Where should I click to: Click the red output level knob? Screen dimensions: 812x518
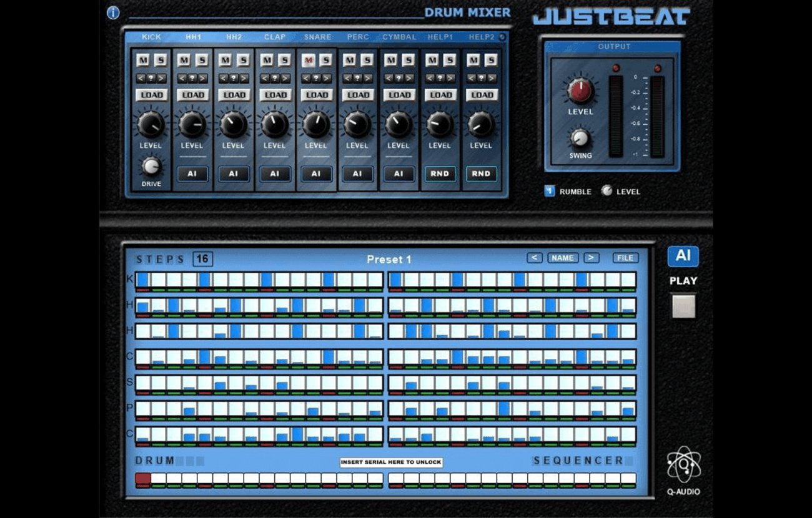[580, 91]
